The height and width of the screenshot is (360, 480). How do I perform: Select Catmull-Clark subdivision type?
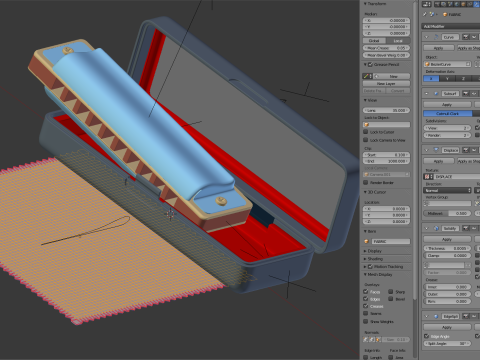tap(448, 114)
